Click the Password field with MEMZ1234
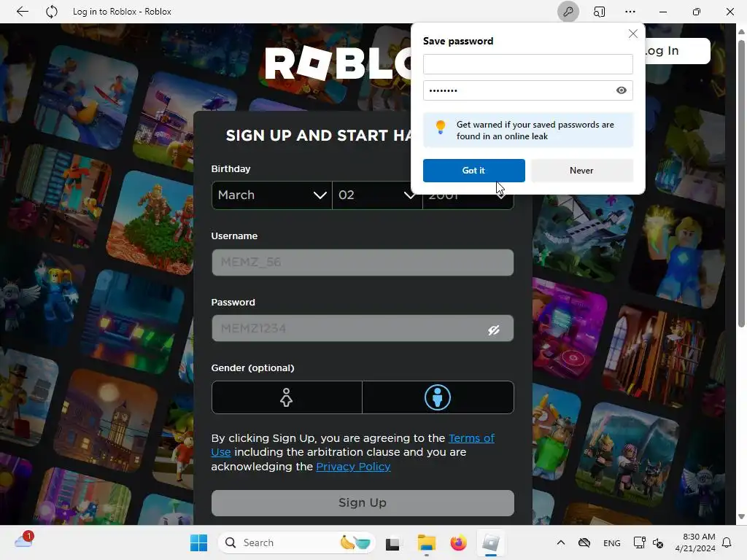 [363, 328]
